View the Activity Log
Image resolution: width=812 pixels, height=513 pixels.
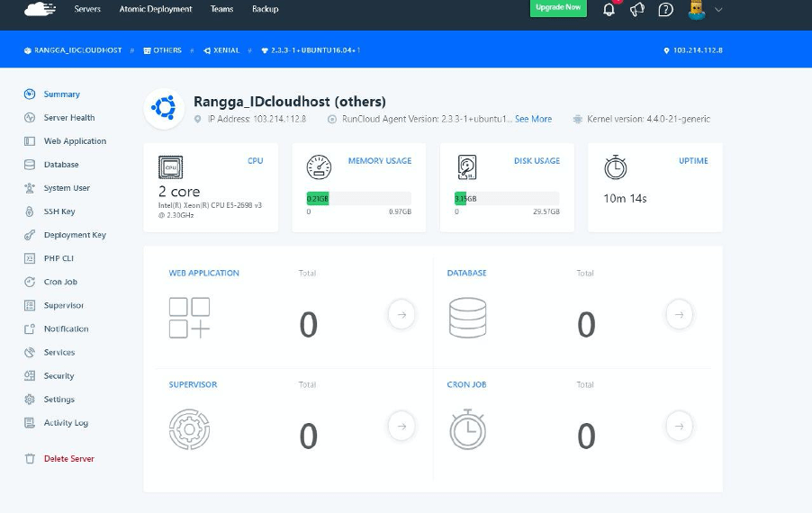66,423
